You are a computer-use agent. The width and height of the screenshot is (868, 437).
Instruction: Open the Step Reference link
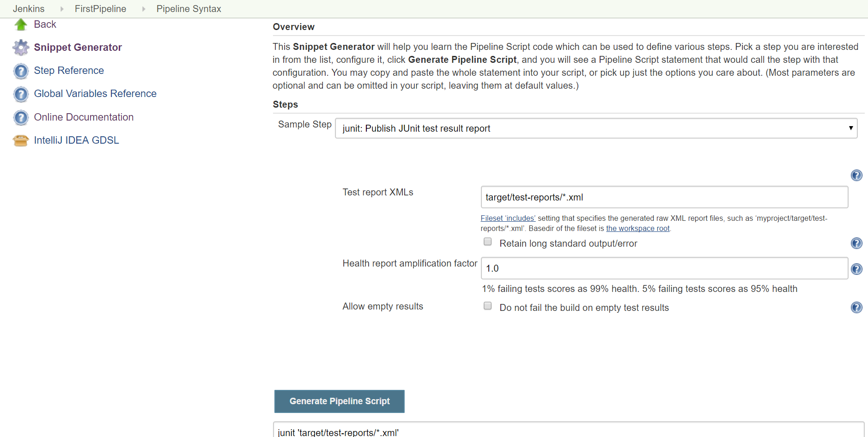pos(69,71)
